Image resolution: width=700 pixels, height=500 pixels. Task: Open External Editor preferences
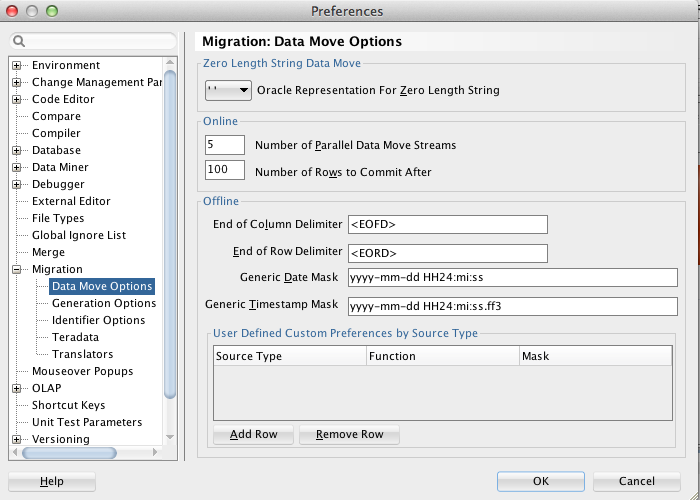(71, 201)
